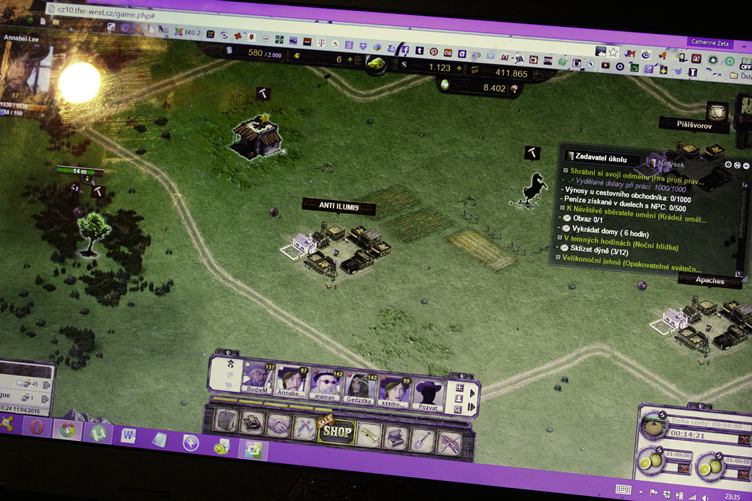Open the SHOP button in bottom menu
Screen dimensions: 752x501
tap(337, 431)
